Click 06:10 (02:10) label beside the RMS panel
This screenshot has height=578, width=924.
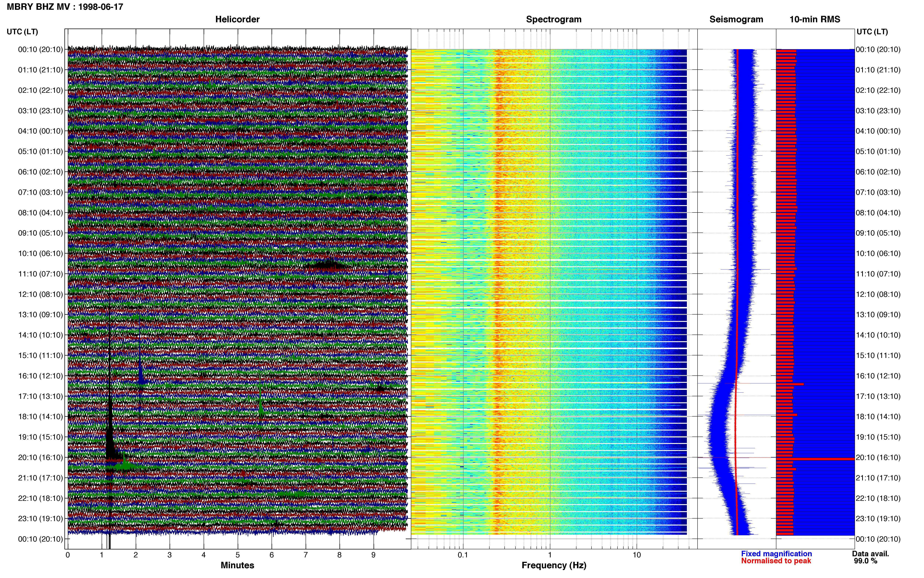coord(878,172)
